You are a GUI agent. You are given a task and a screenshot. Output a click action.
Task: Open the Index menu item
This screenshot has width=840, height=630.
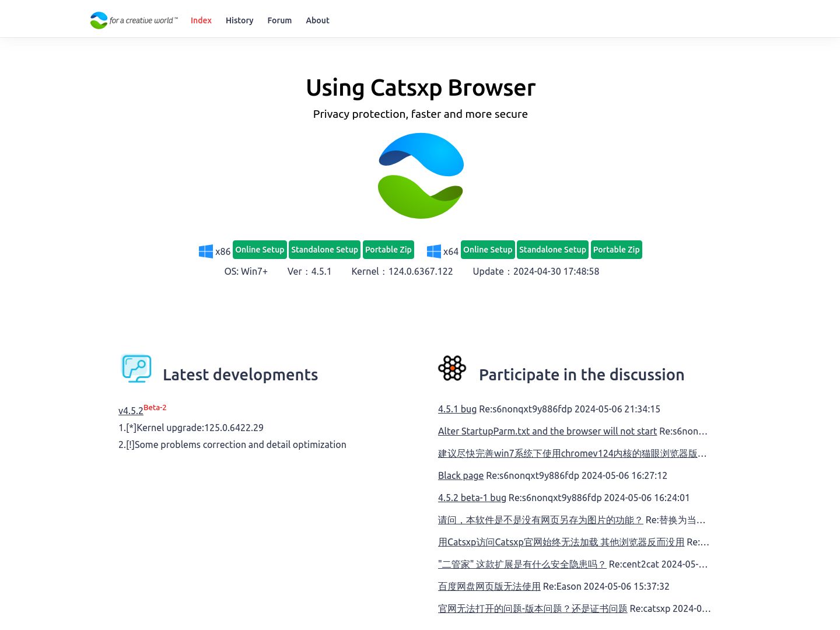[201, 20]
